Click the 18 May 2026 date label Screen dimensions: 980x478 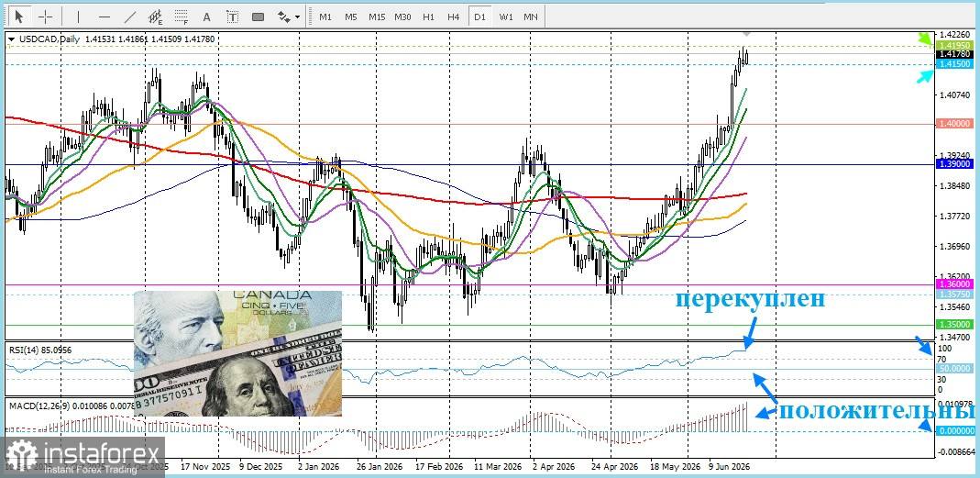tap(676, 467)
